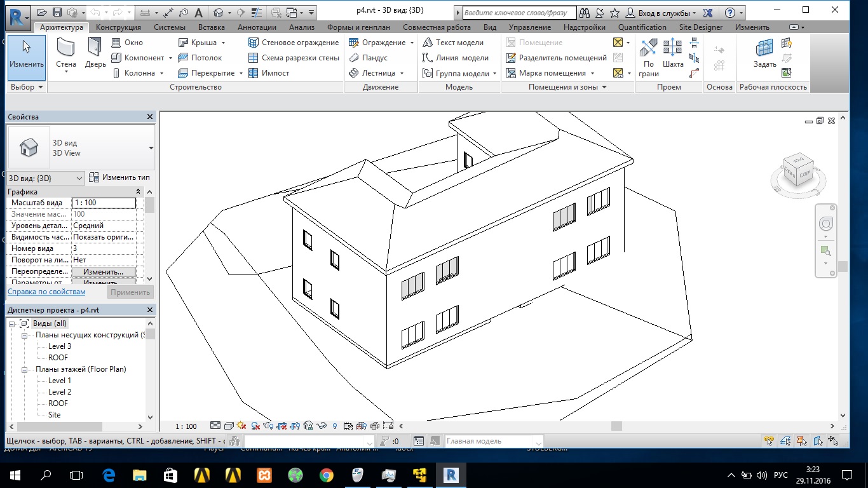
Task: Click the measure between two points icon
Action: click(x=168, y=12)
